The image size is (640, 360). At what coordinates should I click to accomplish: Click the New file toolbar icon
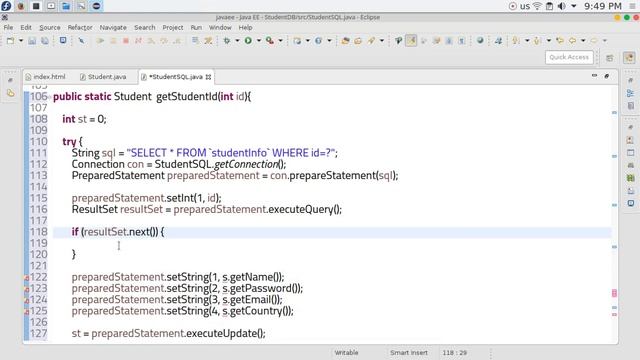click(10, 40)
